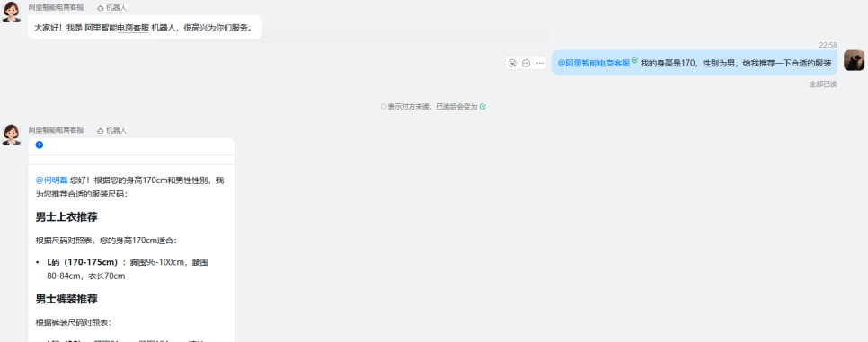The width and height of the screenshot is (868, 342).
Task: Click the 22:58 timestamp
Action: coord(828,45)
